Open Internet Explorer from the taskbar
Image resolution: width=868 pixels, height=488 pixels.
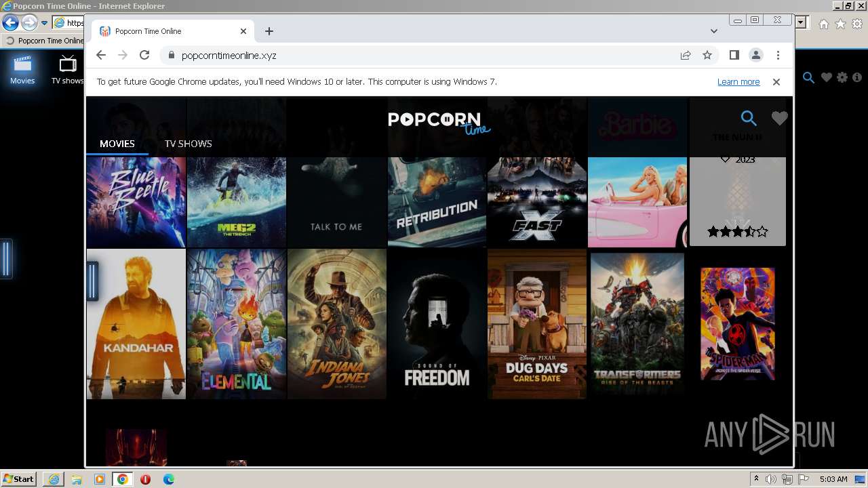(54, 479)
